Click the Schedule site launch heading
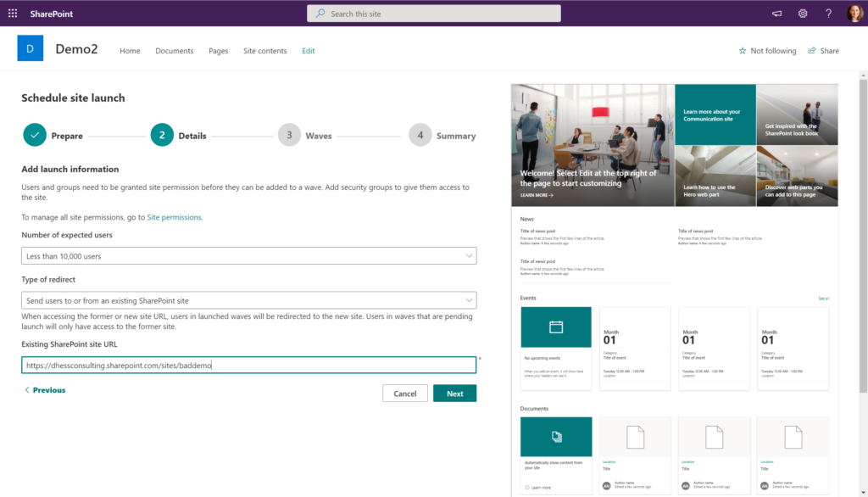The image size is (868, 497). [x=73, y=98]
